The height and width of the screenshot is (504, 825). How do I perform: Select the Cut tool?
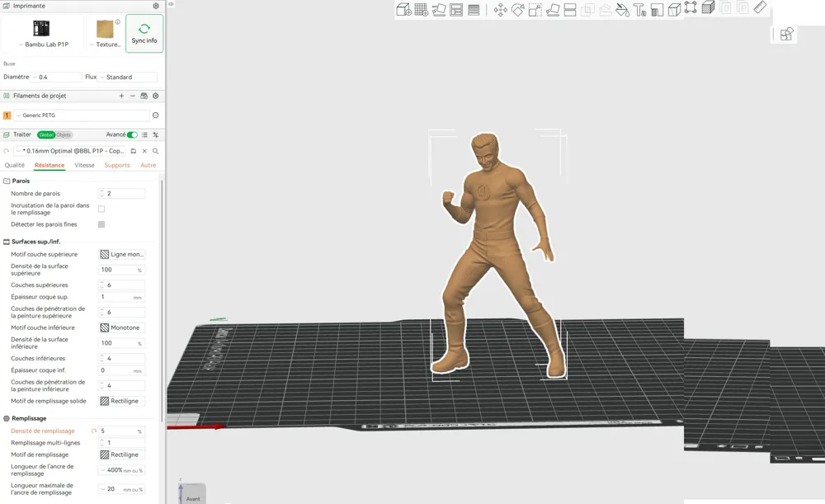[x=570, y=10]
